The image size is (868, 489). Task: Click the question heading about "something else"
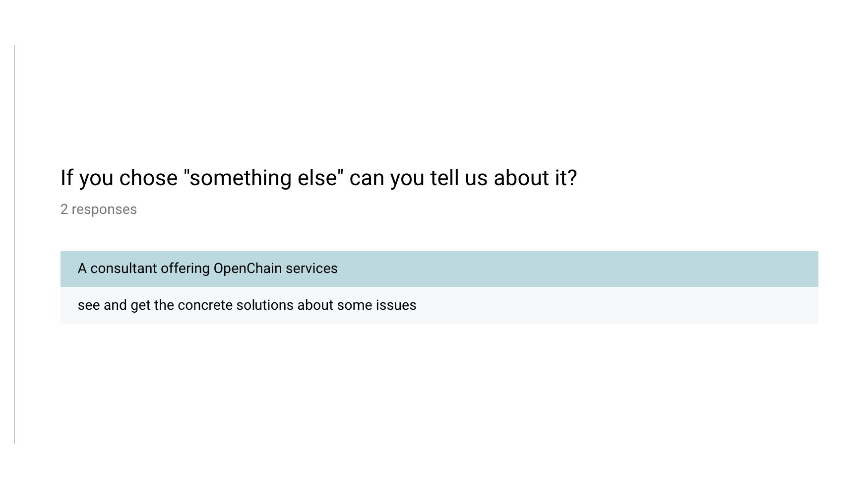click(318, 178)
